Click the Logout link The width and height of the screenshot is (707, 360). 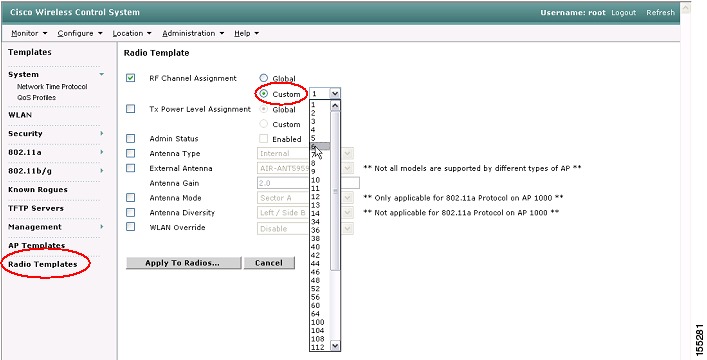[624, 13]
